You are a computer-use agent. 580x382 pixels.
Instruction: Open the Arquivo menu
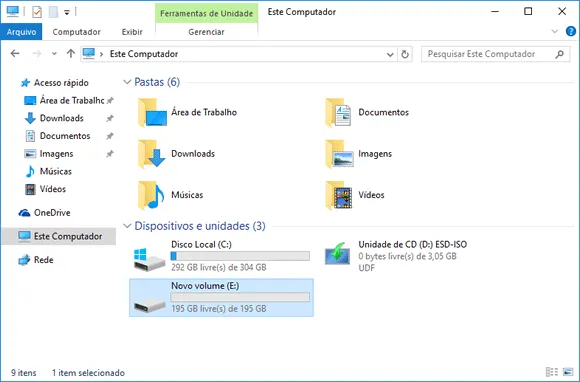pos(21,32)
